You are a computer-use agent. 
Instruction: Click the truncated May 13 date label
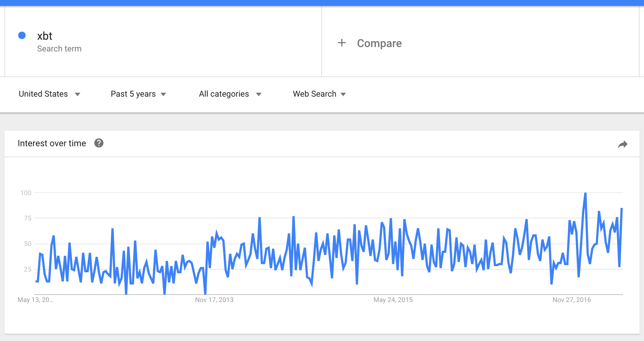pyautogui.click(x=36, y=300)
